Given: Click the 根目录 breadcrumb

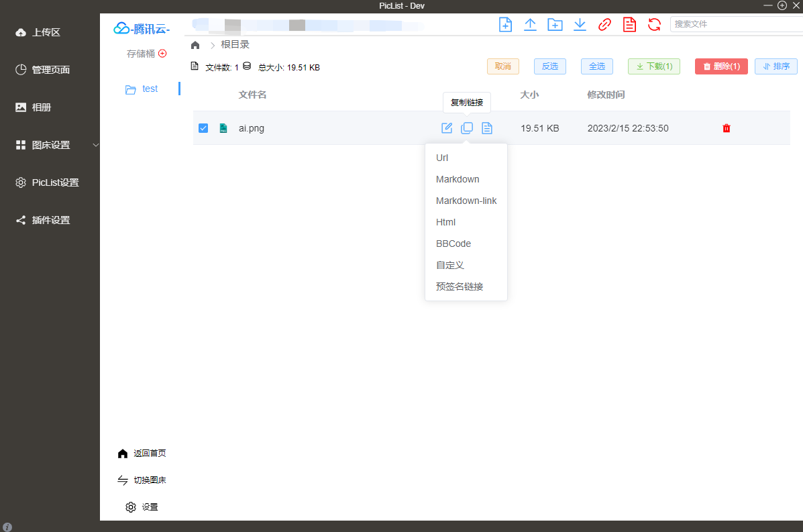Looking at the screenshot, I should 235,44.
